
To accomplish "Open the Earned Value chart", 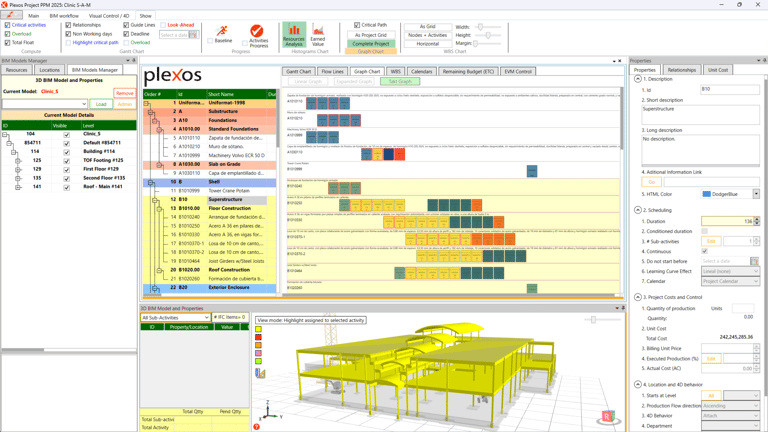I will click(x=317, y=34).
